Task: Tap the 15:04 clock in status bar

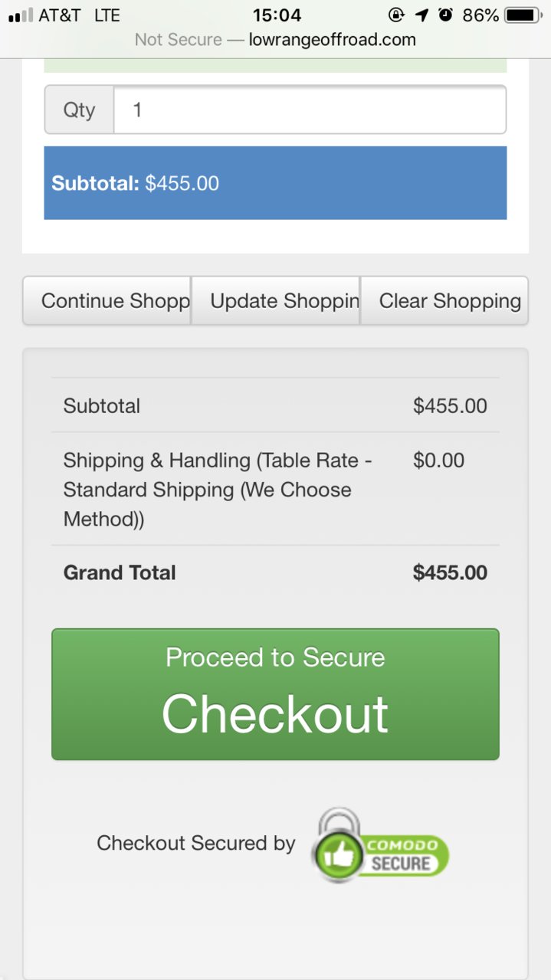Action: pos(277,15)
